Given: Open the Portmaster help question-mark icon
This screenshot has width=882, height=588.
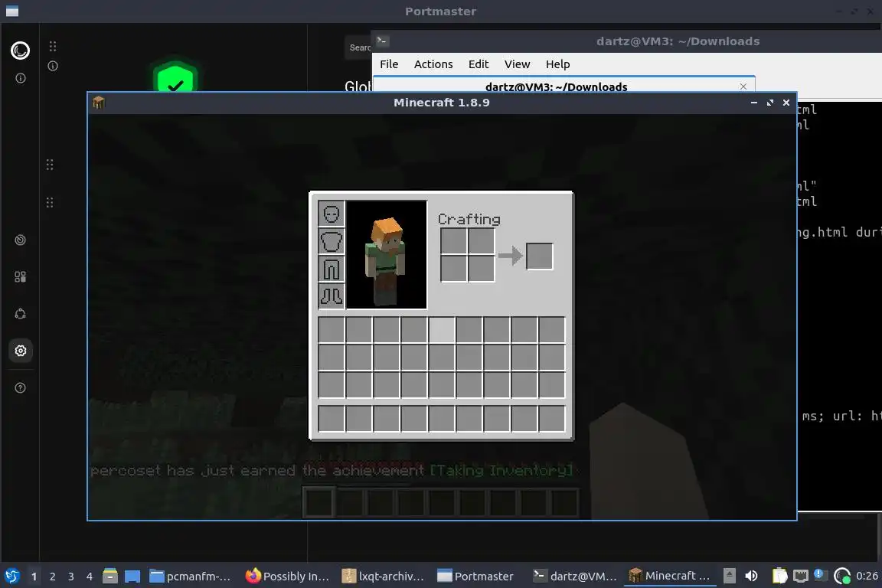Looking at the screenshot, I should (x=20, y=387).
